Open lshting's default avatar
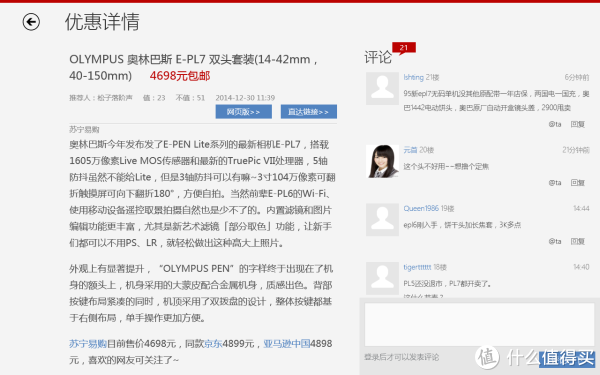The height and width of the screenshot is (375, 600). click(382, 88)
